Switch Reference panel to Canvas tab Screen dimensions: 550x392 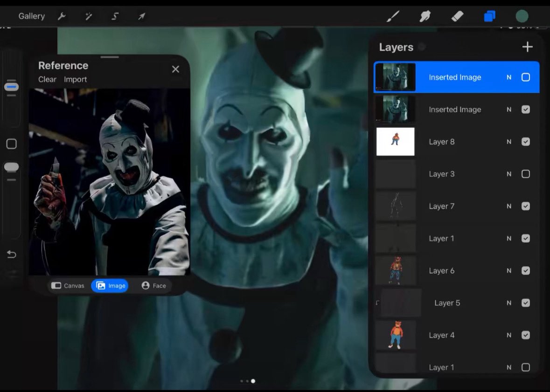pyautogui.click(x=68, y=286)
